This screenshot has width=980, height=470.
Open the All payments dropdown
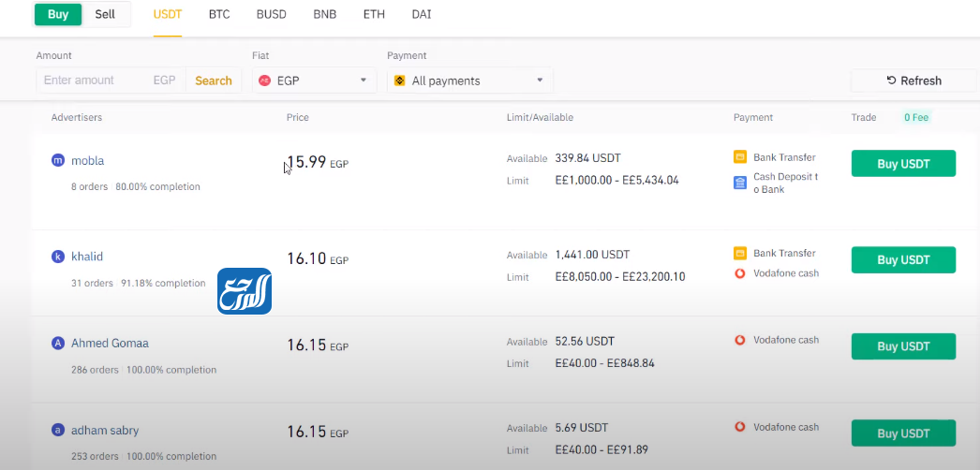click(470, 81)
